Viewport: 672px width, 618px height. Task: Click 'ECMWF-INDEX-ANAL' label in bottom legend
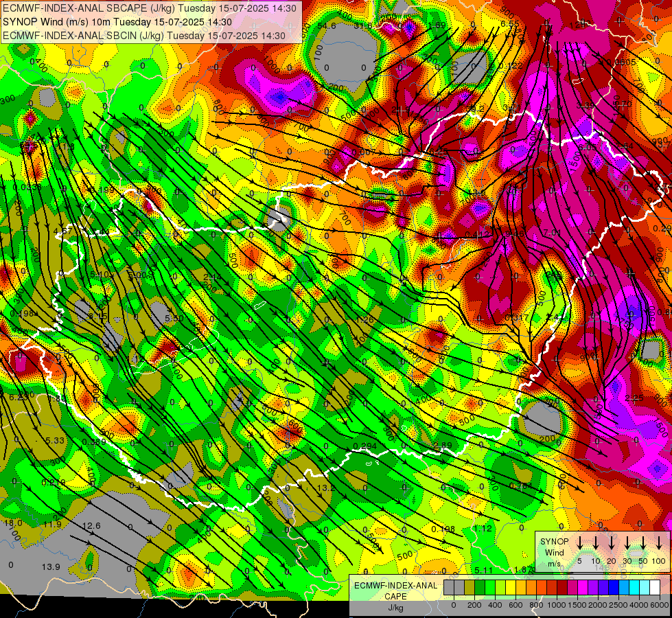coord(395,586)
